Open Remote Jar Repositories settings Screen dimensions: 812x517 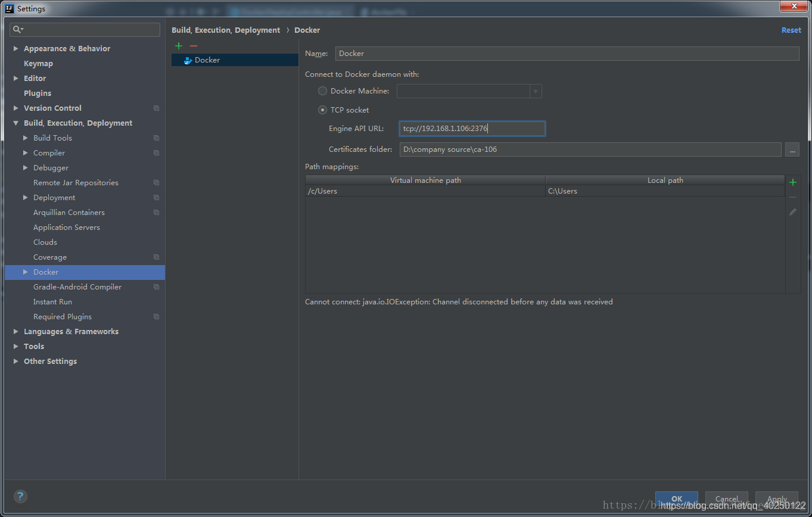coord(76,183)
